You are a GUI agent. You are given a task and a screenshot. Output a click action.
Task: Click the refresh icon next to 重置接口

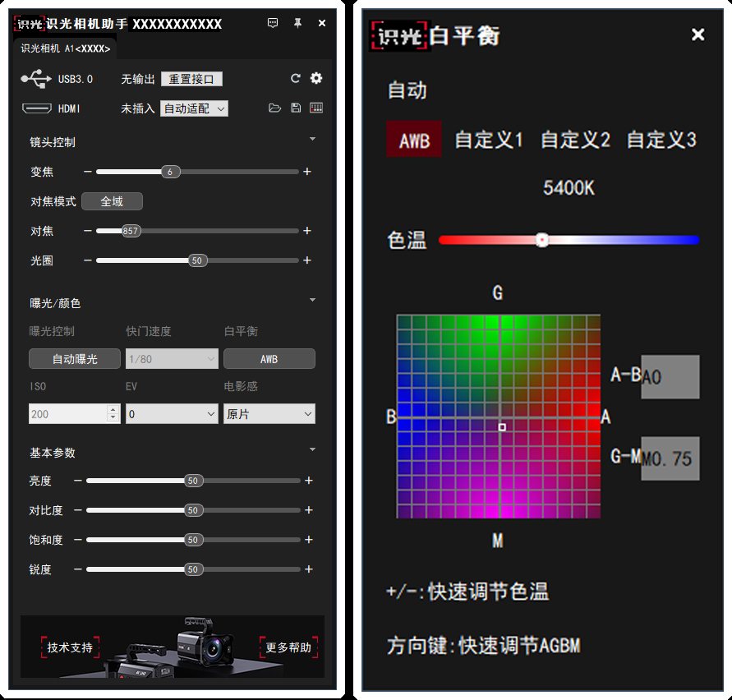tap(295, 78)
